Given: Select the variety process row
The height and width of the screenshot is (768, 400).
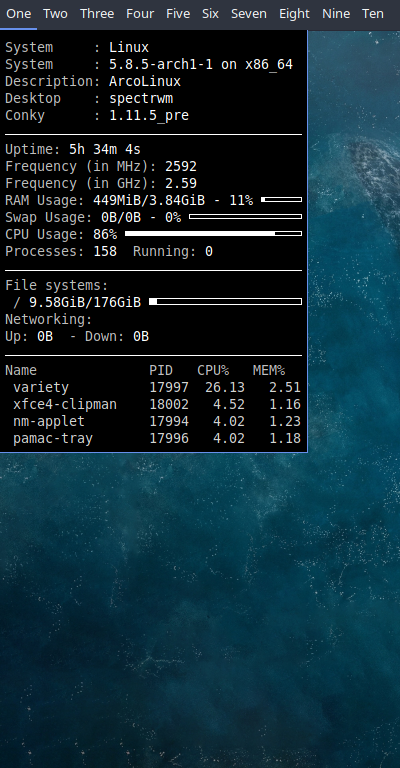Looking at the screenshot, I should click(x=153, y=387).
